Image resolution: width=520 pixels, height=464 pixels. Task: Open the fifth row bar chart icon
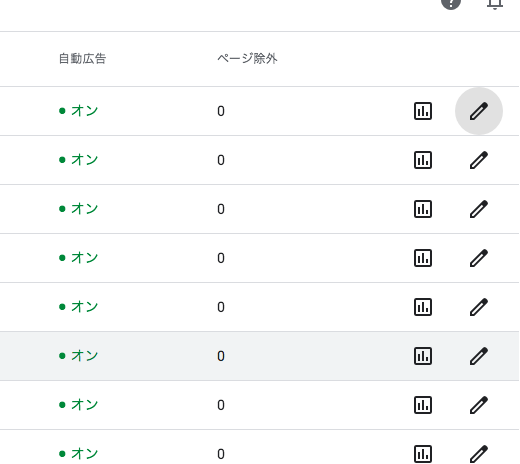point(423,307)
